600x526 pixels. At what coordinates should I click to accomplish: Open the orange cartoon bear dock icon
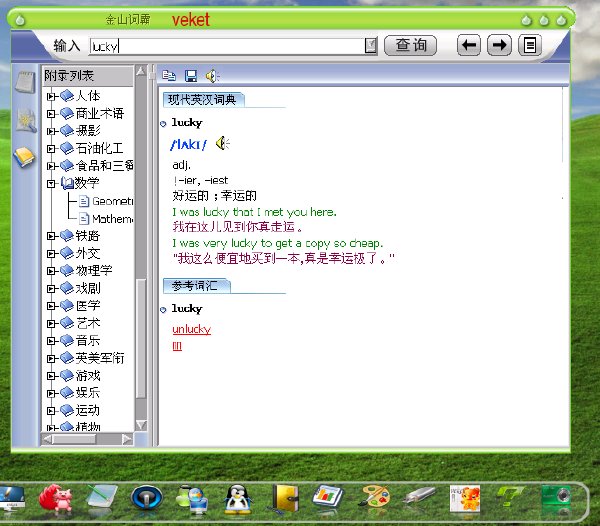pyautogui.click(x=465, y=498)
